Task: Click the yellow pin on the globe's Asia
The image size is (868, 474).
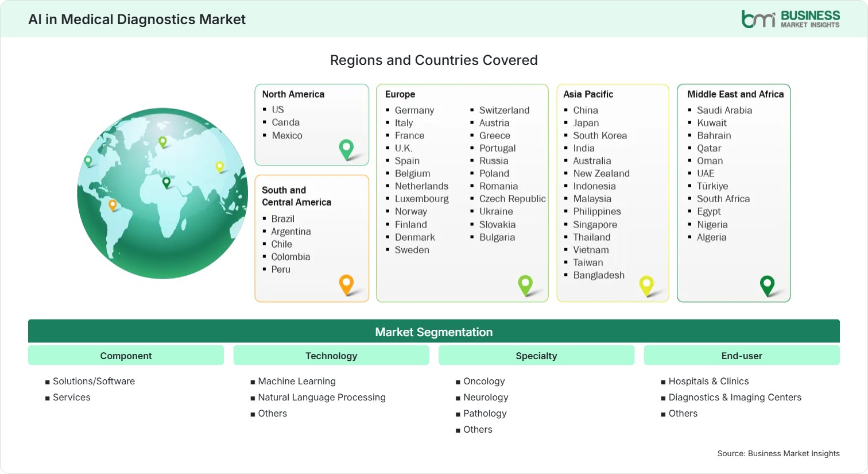Action: [219, 167]
